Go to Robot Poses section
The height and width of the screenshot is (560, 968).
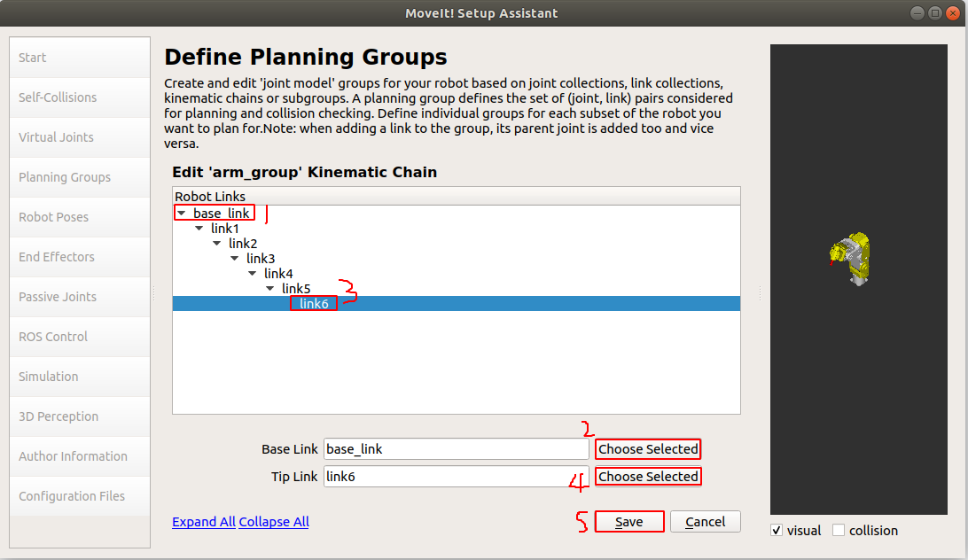[53, 217]
